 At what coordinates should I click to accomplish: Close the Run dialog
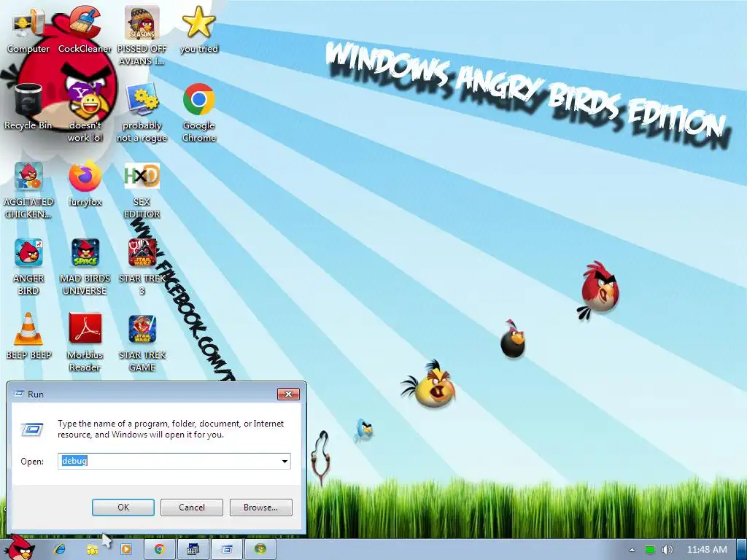tap(288, 394)
